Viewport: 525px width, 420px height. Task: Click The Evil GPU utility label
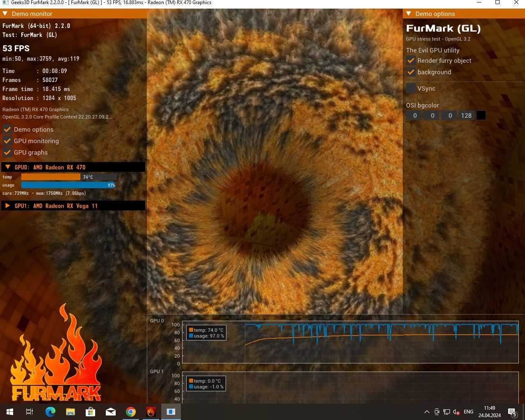coord(433,50)
